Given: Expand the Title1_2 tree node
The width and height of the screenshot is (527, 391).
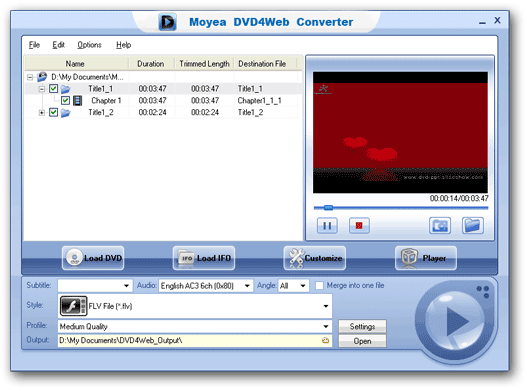Looking at the screenshot, I should pos(42,113).
